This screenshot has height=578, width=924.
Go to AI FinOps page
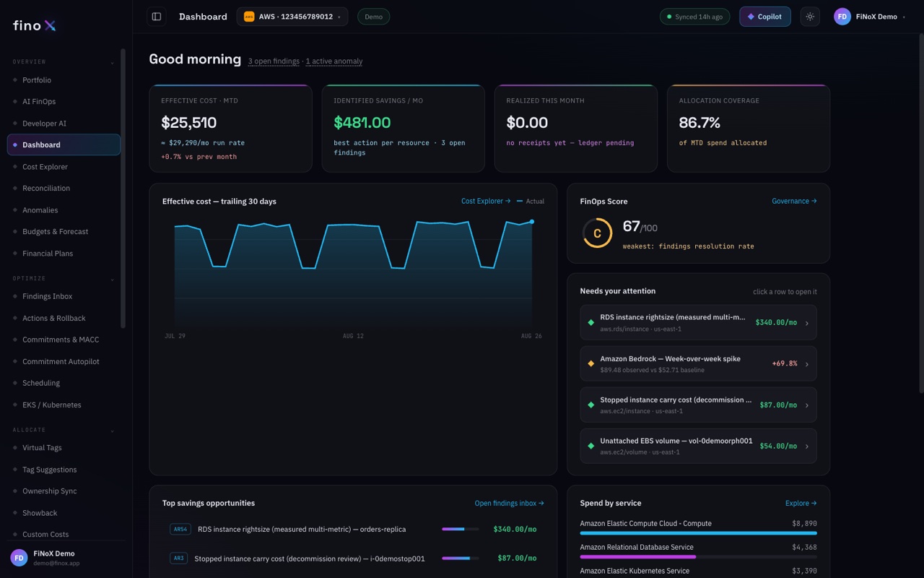[x=64, y=102]
